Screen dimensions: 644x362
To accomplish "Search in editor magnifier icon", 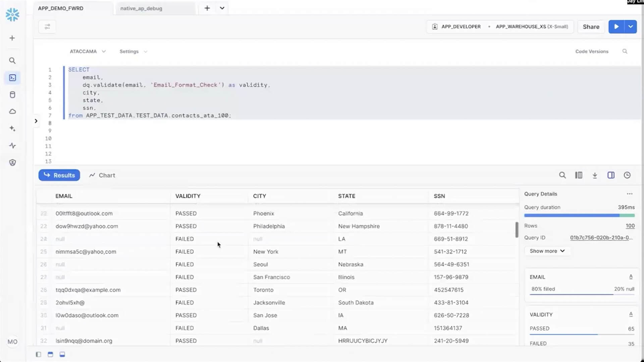I will coord(625,51).
